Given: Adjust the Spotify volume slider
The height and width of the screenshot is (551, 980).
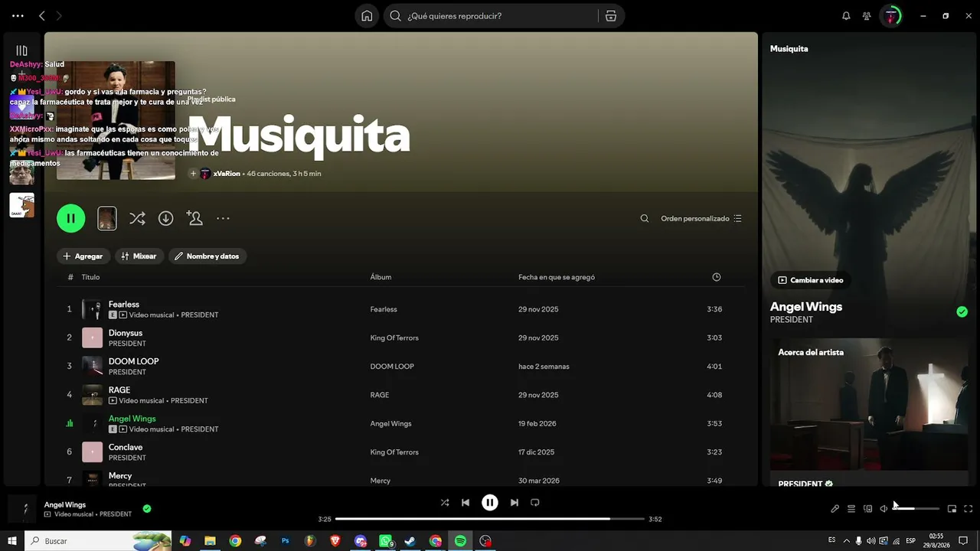Looking at the screenshot, I should [916, 509].
